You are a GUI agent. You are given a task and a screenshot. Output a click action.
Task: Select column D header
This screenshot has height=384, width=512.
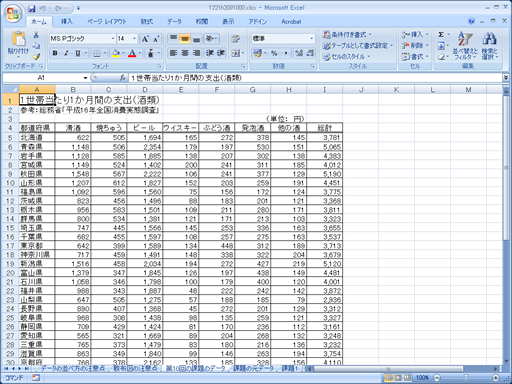tap(145, 89)
